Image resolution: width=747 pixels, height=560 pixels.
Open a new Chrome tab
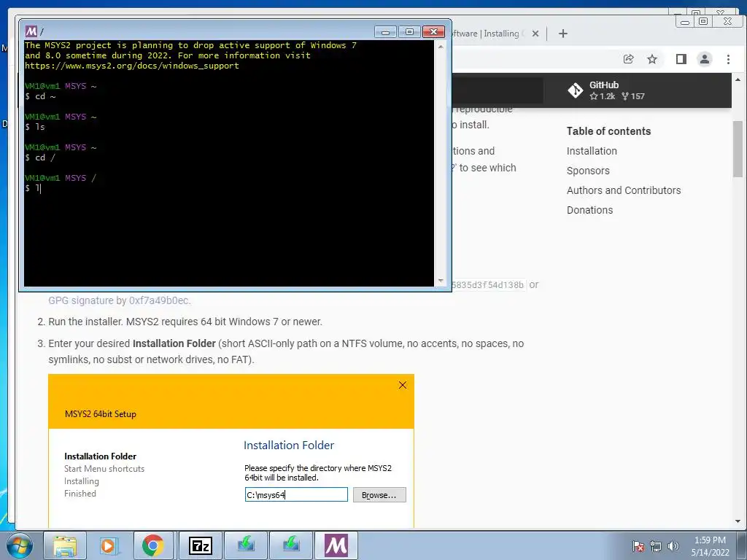tap(562, 34)
